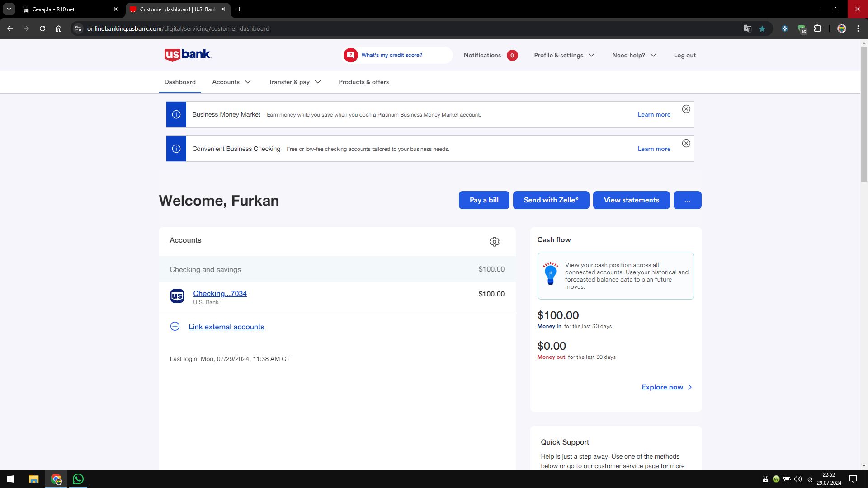The width and height of the screenshot is (868, 488).
Task: Expand the Need help? dropdown
Action: [x=634, y=55]
